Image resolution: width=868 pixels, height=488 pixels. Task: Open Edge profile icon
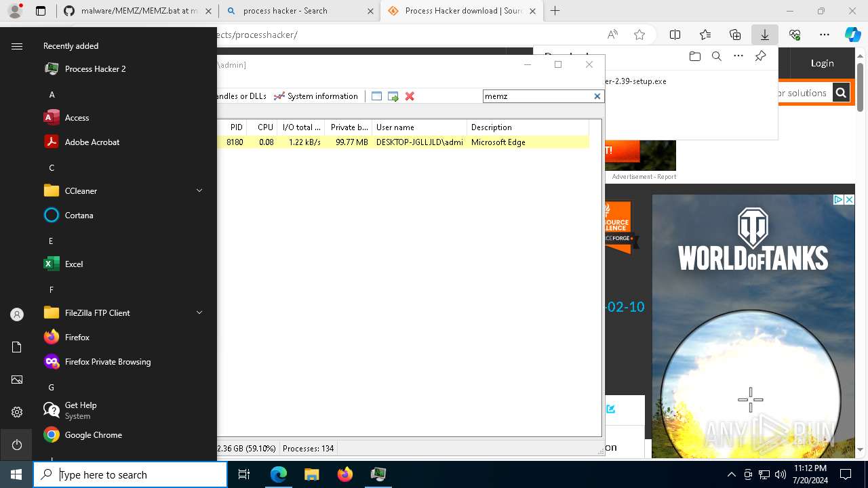point(15,11)
